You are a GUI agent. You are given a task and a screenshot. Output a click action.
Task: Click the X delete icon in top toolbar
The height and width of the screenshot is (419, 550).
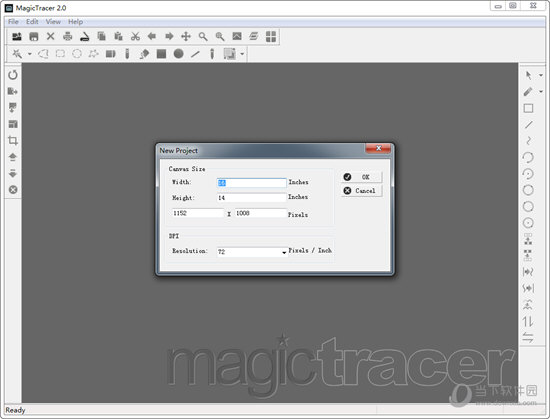pos(51,36)
